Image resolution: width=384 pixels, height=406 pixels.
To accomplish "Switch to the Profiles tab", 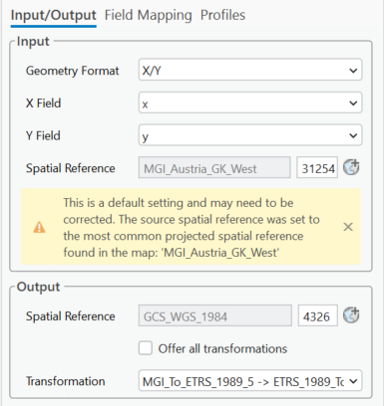I will tap(223, 15).
